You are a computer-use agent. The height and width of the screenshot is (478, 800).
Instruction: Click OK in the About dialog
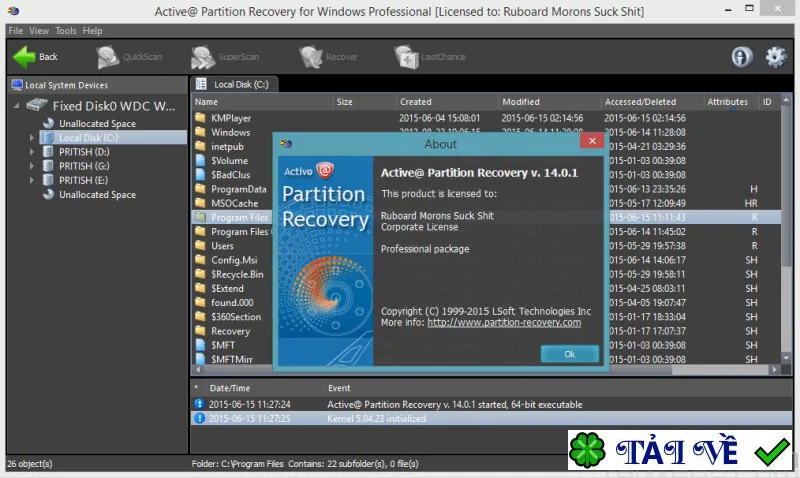click(x=569, y=354)
